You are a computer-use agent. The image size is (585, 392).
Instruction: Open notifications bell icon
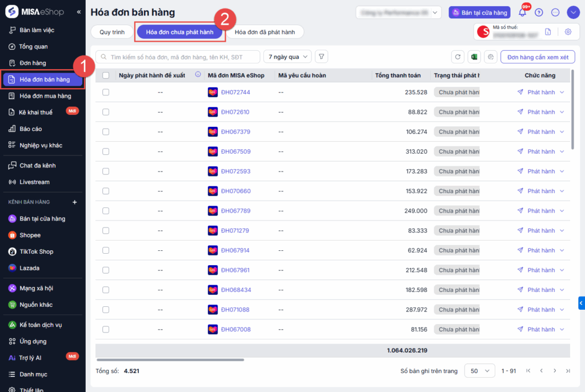pyautogui.click(x=522, y=13)
